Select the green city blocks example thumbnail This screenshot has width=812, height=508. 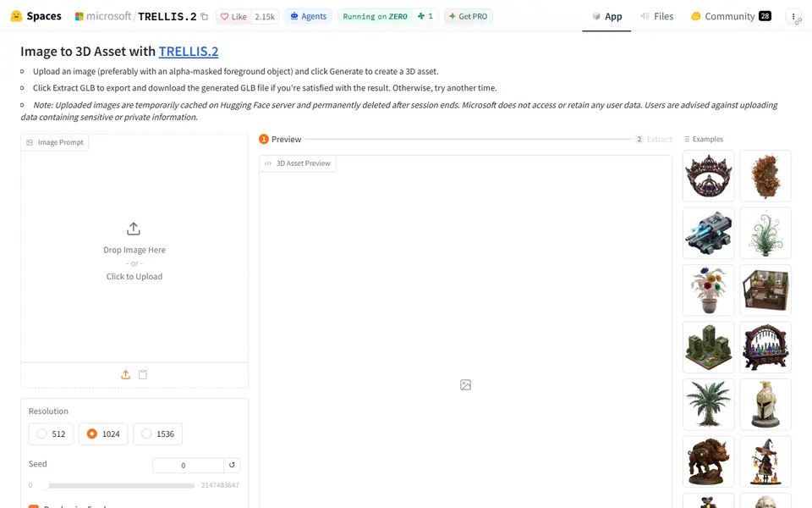709,347
